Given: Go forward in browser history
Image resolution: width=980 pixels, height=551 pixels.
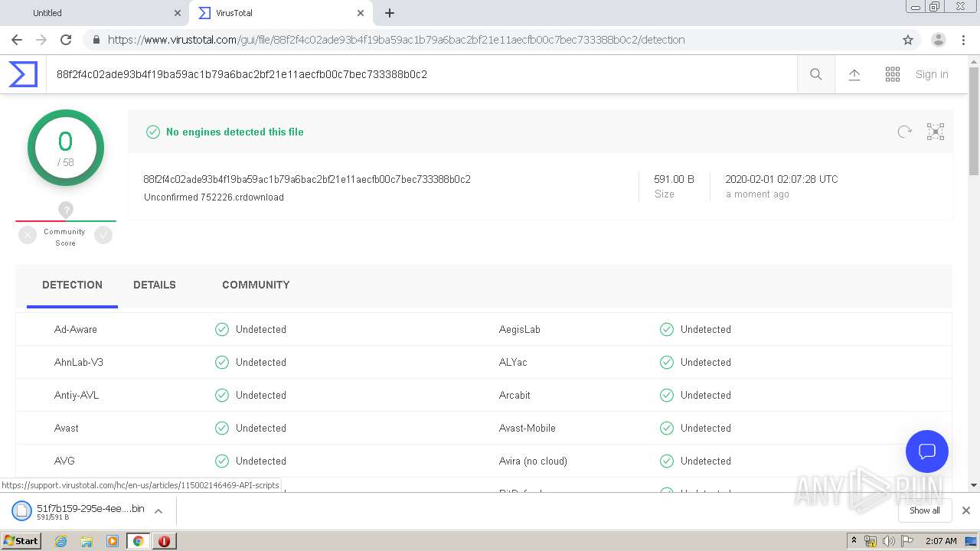Looking at the screenshot, I should pos(41,40).
